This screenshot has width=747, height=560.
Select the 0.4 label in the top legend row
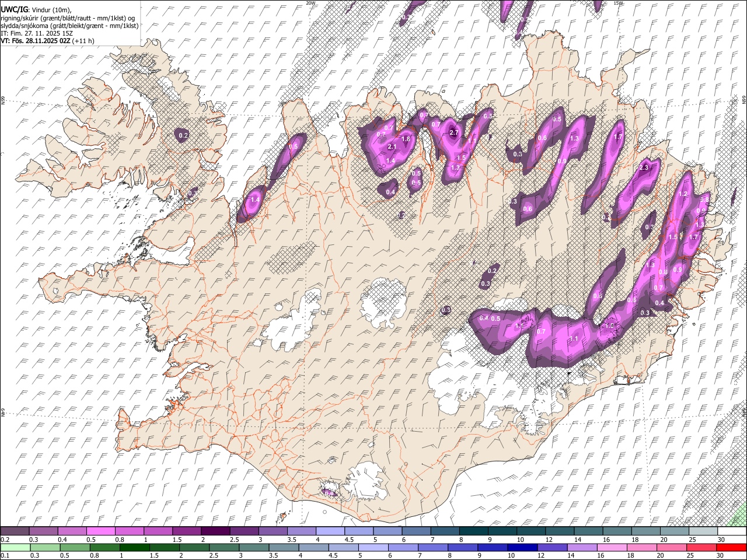click(62, 540)
